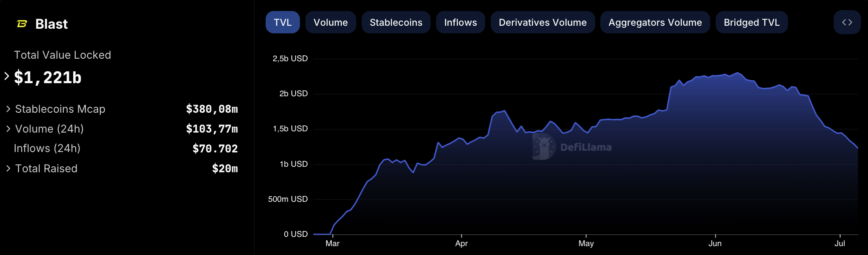Click the $20m total raised value

pos(225,168)
